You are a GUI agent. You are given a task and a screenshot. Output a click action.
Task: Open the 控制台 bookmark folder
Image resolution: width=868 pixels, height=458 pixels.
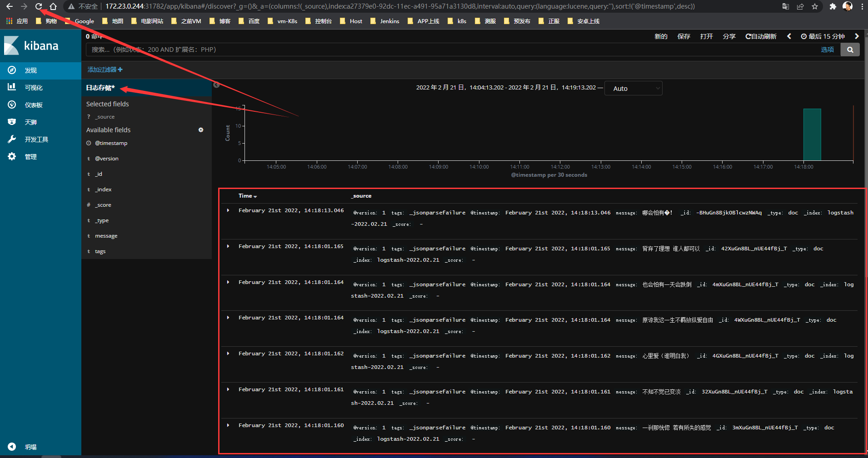319,21
